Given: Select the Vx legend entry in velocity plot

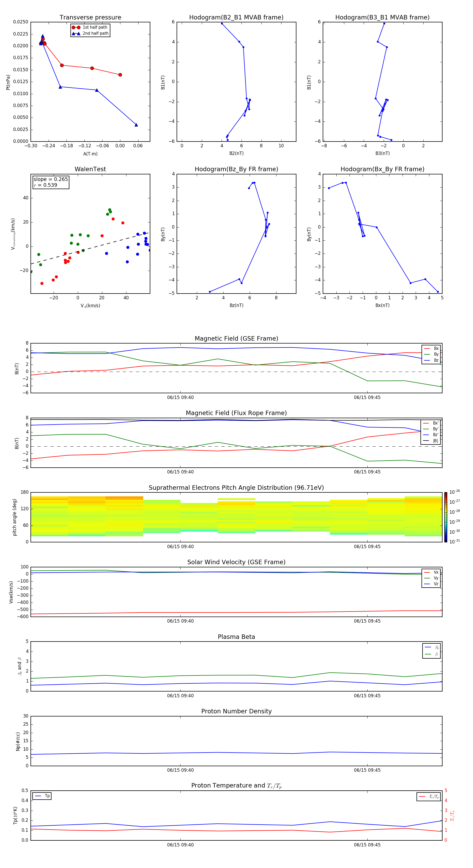Looking at the screenshot, I should 431,573.
